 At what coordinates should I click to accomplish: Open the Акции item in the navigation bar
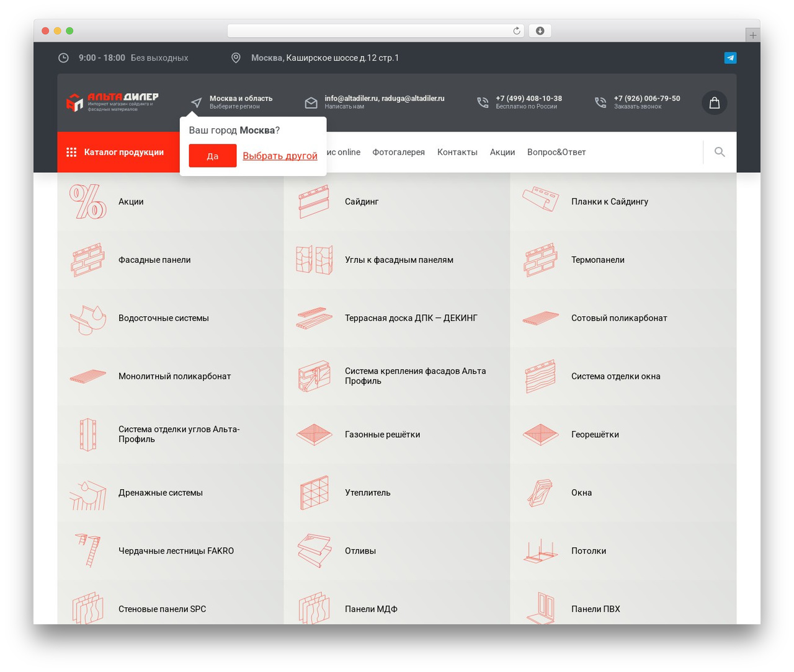[x=502, y=152]
